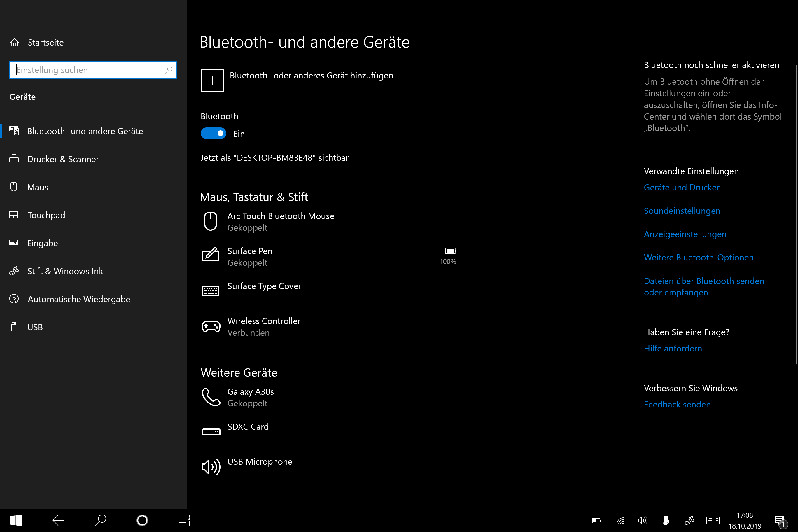Open Cortana circle on the taskbar
This screenshot has width=798, height=532.
(x=142, y=520)
